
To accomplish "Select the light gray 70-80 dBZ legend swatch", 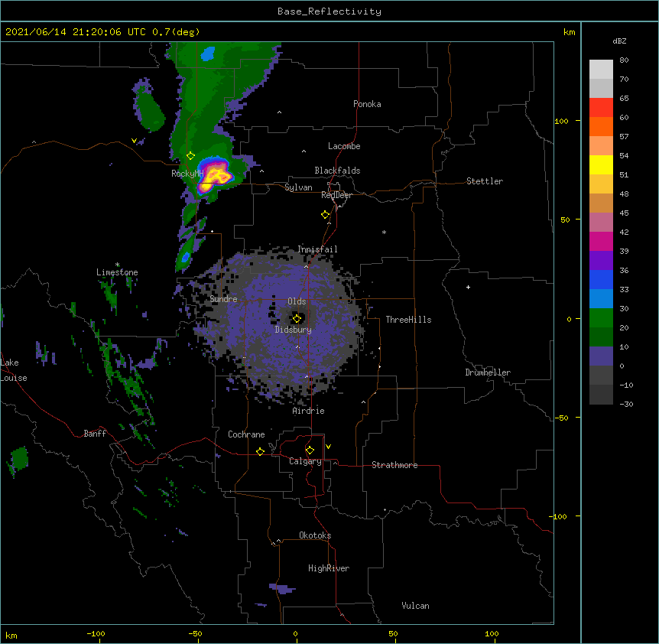I will tap(601, 70).
